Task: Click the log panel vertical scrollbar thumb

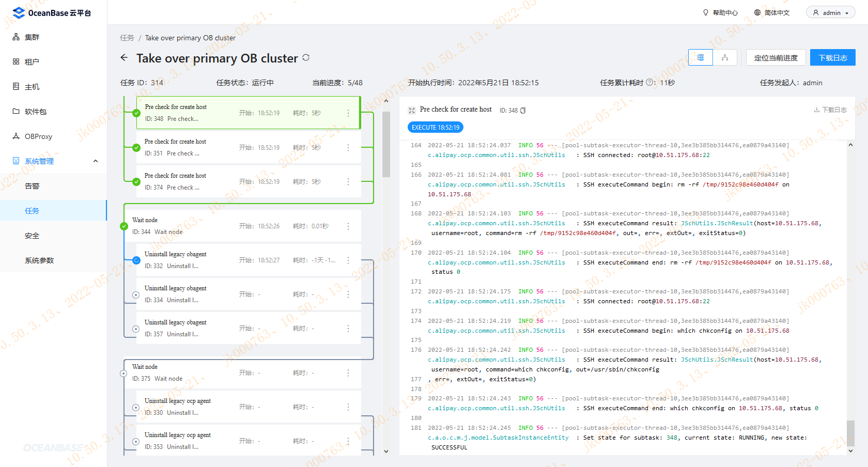Action: 850,433
